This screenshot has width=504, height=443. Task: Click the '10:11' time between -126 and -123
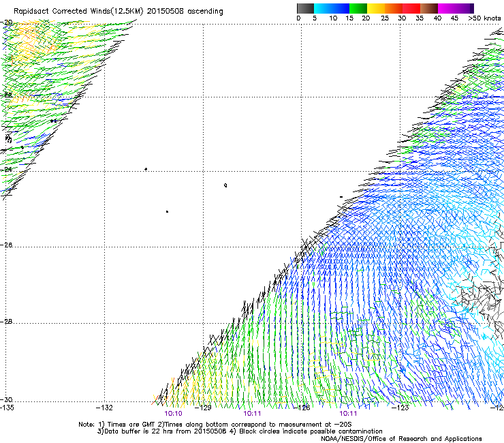[x=348, y=414]
